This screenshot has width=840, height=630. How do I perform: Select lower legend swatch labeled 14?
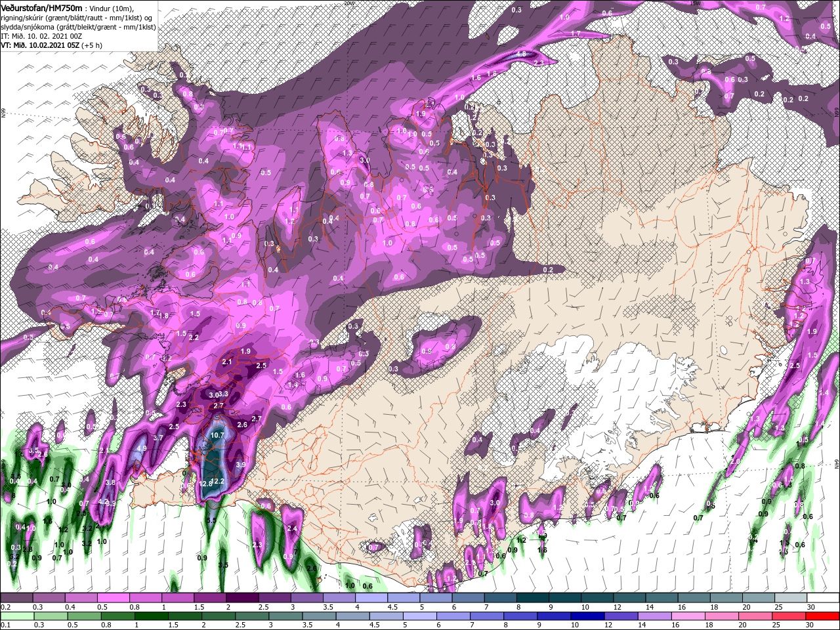(655, 616)
